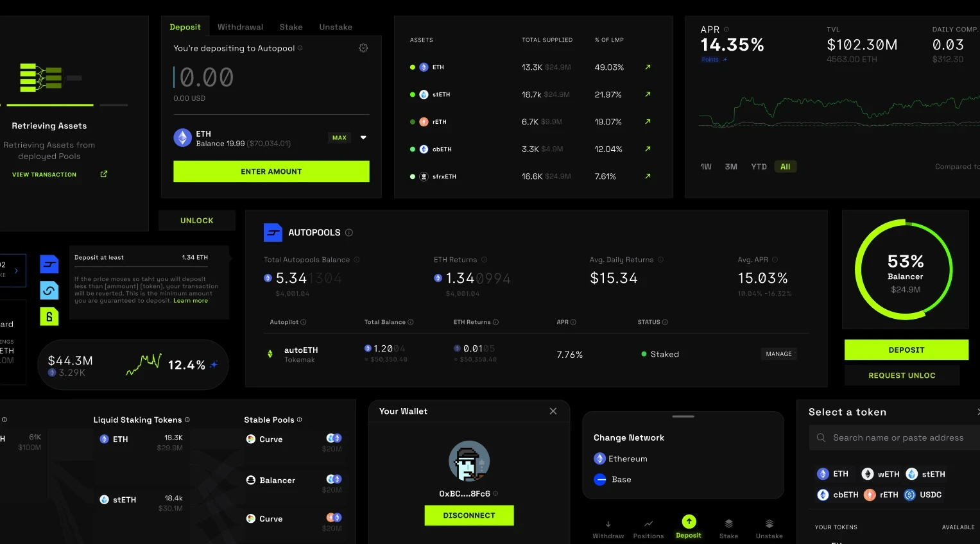This screenshot has width=980, height=544.
Task: Select Ethereum in Change Network
Action: [x=621, y=459]
